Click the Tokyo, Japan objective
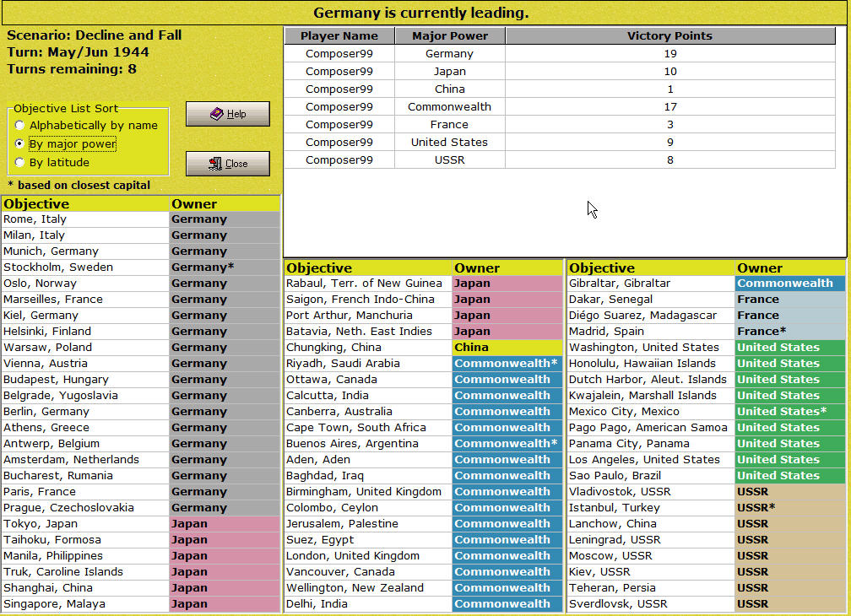The height and width of the screenshot is (616, 851). tap(85, 524)
